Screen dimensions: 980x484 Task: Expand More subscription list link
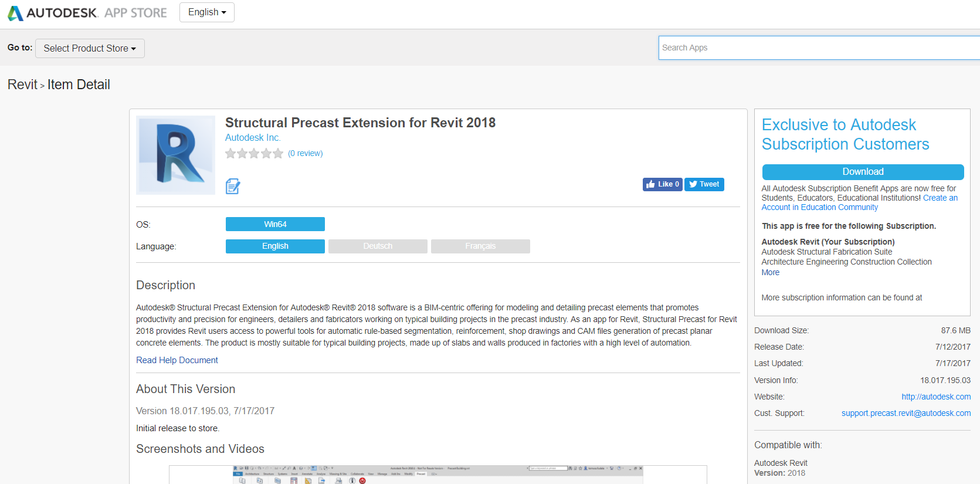770,273
